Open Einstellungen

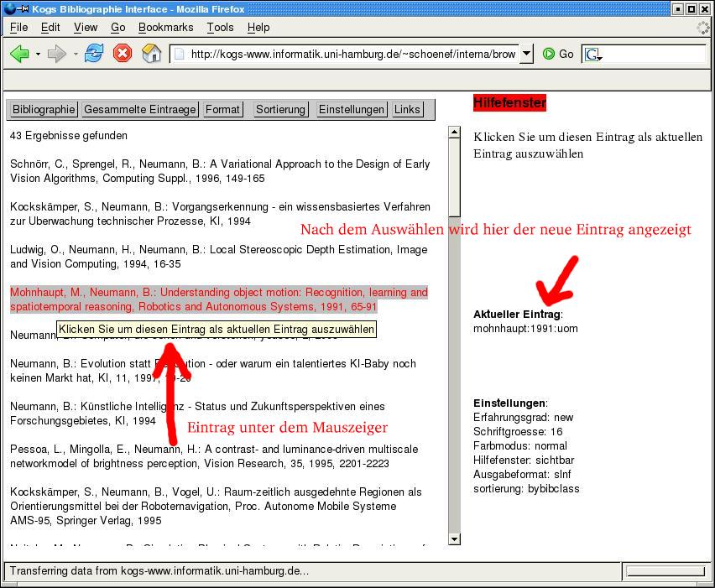352,109
